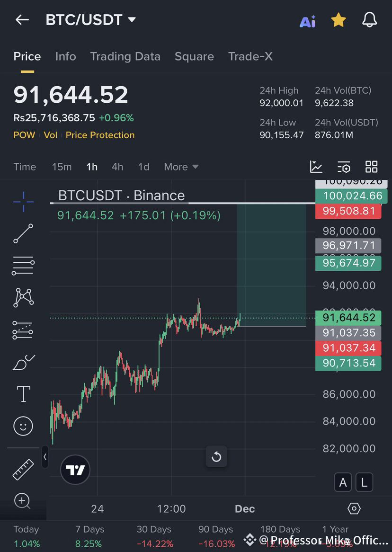
Task: Activate the zoom in tool
Action: click(23, 500)
